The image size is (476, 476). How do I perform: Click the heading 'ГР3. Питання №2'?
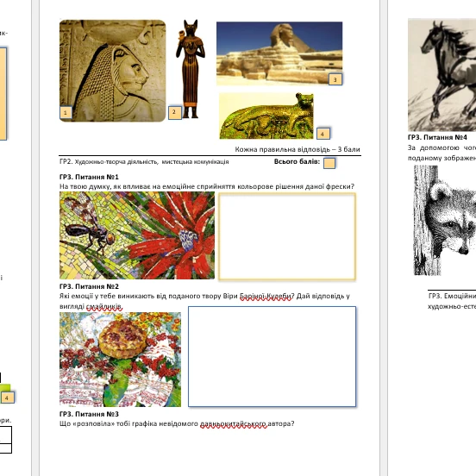(x=89, y=286)
